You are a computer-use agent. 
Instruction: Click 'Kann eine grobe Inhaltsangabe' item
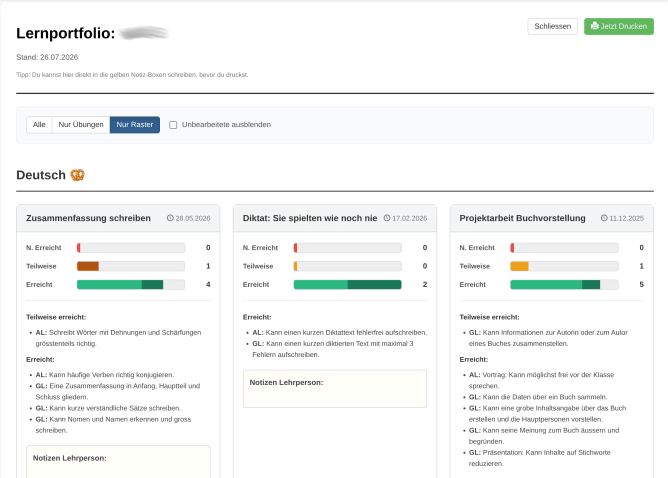pyautogui.click(x=547, y=414)
